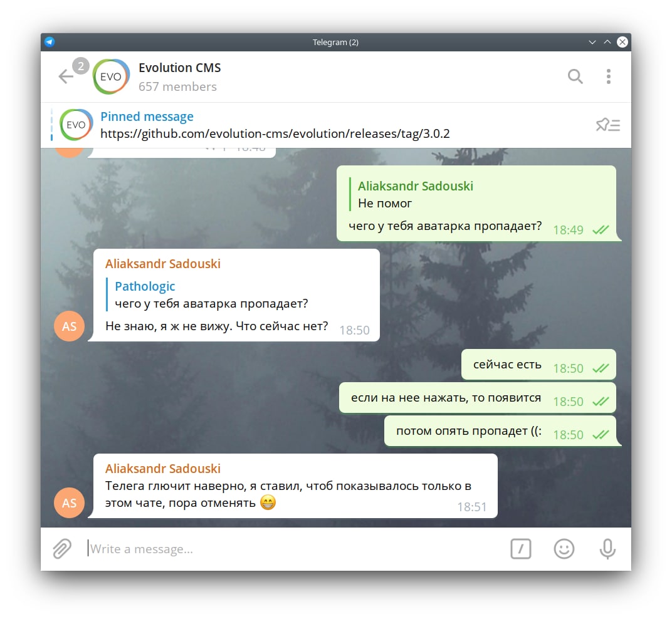672x619 pixels.
Task: Open the pinned GitHub releases link message
Action: 275,133
